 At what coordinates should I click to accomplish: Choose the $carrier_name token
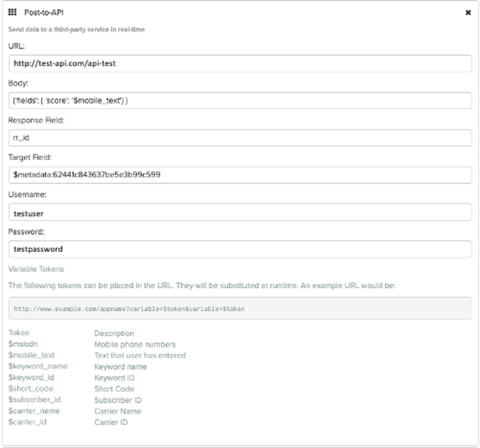pyautogui.click(x=33, y=411)
